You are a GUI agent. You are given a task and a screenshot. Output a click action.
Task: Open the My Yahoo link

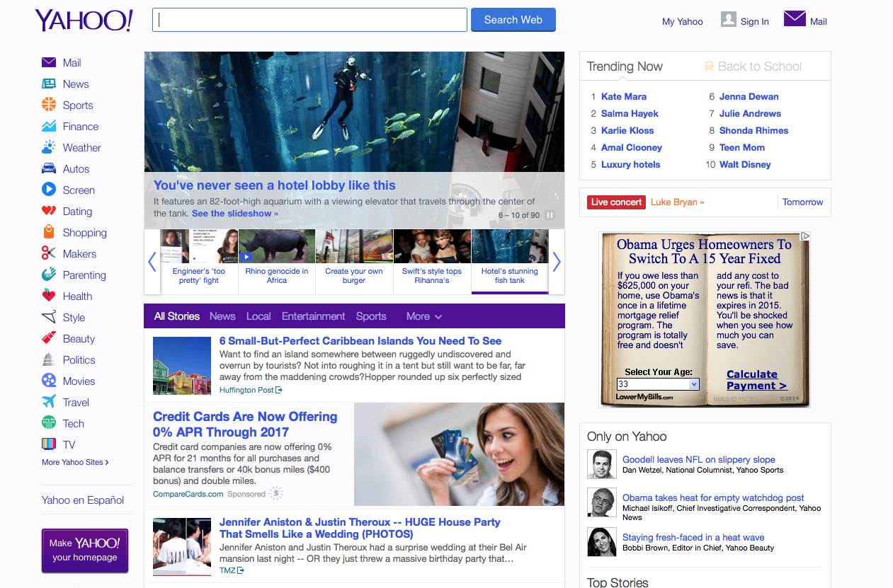[x=683, y=21]
